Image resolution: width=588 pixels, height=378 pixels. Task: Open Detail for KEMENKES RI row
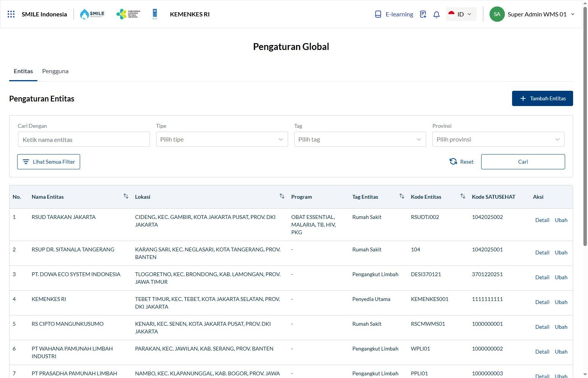(542, 302)
